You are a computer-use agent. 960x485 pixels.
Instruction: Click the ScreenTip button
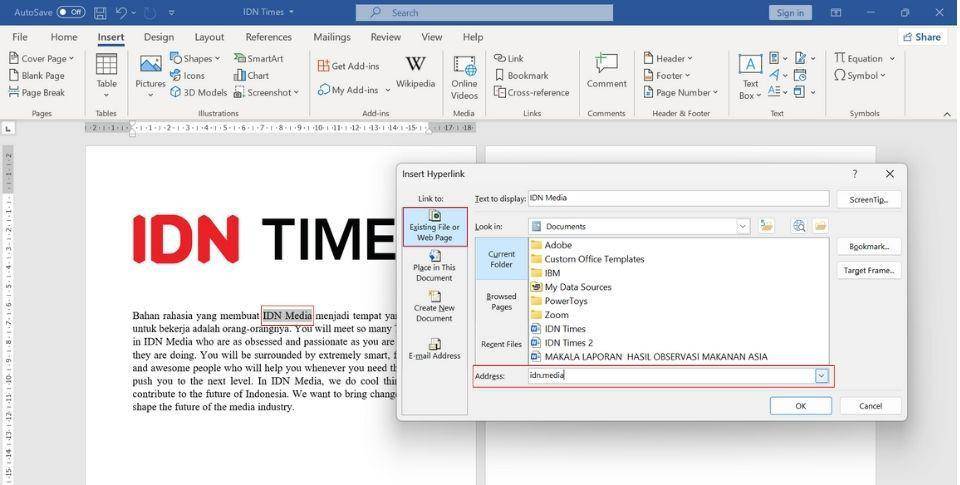[868, 199]
